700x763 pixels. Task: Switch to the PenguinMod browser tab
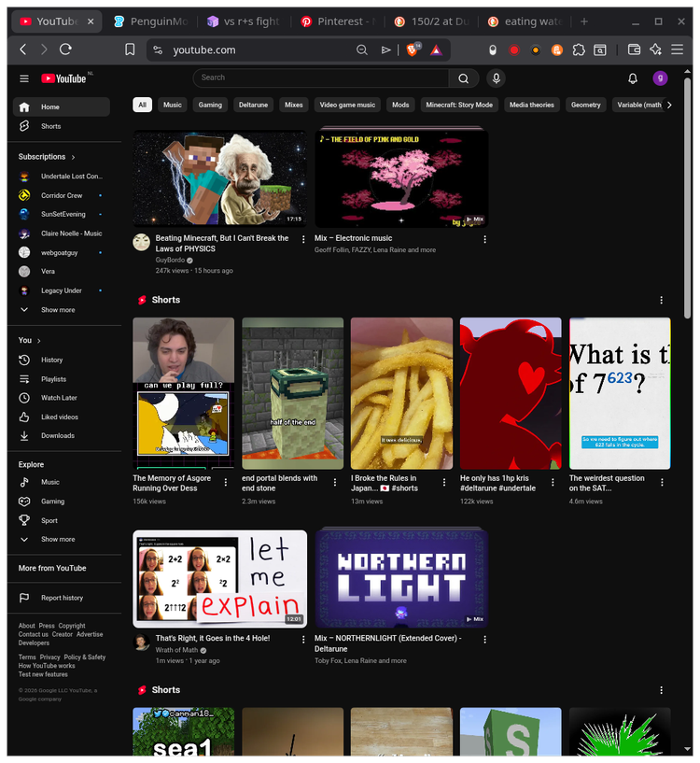152,21
